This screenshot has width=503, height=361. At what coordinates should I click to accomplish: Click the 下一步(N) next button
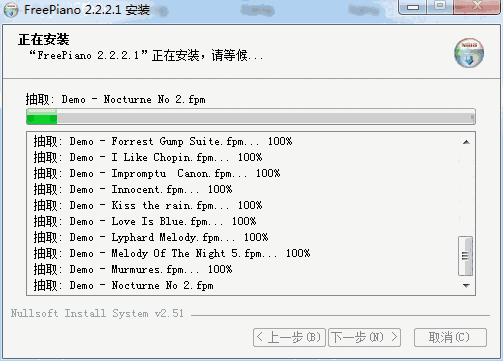[x=365, y=337]
